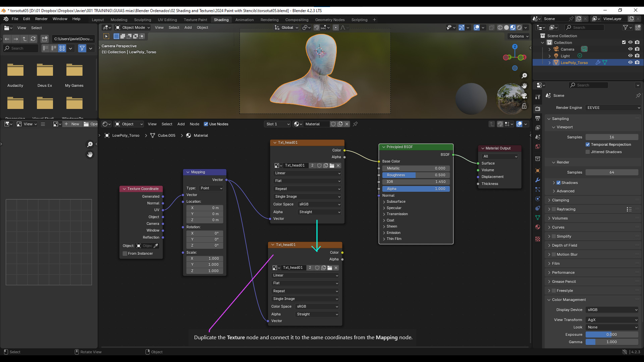This screenshot has width=644, height=362.
Task: Open the viewport Options button
Action: [519, 36]
